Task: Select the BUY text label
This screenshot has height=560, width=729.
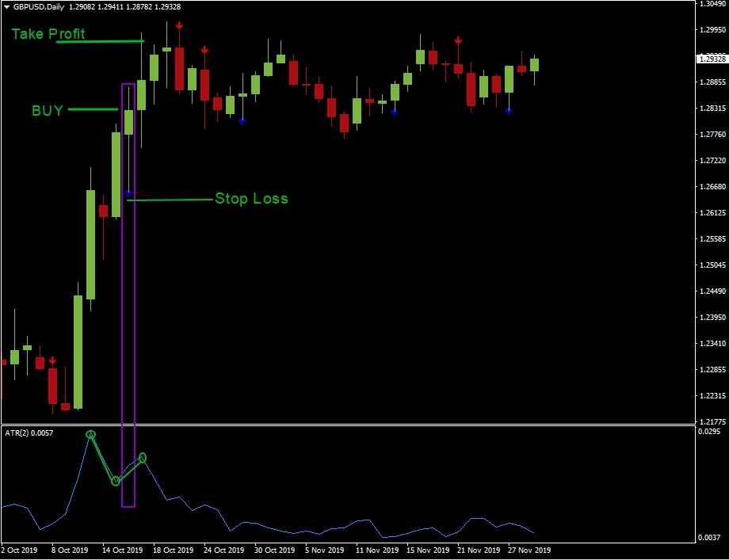Action: point(47,111)
